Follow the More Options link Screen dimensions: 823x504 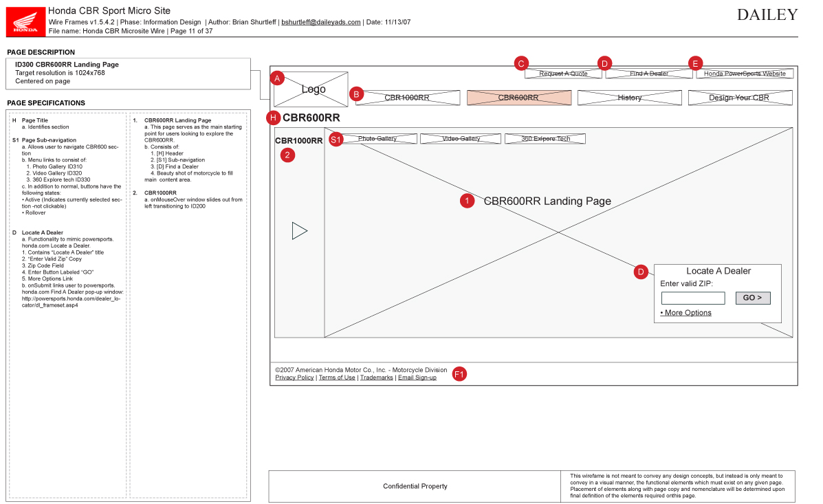coord(685,313)
